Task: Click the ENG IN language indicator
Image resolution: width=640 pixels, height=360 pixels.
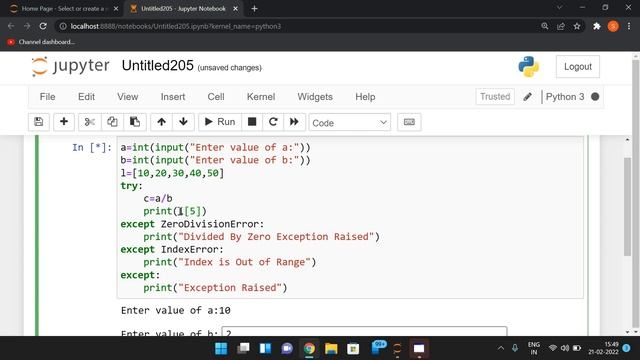Action: pos(534,348)
